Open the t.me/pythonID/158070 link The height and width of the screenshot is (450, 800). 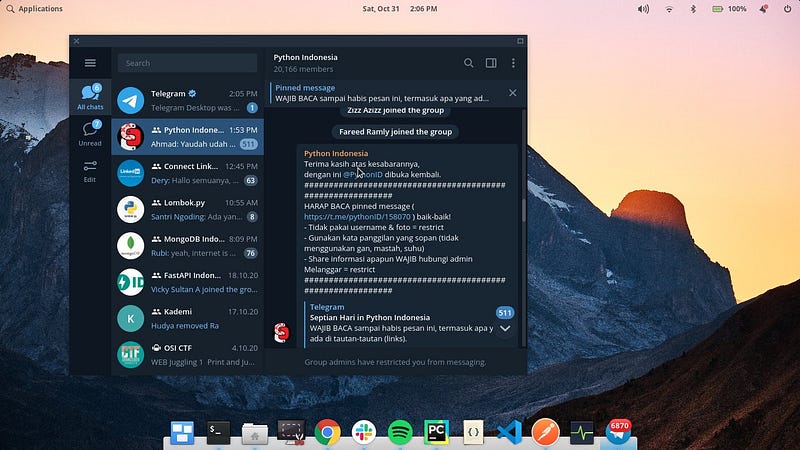357,217
